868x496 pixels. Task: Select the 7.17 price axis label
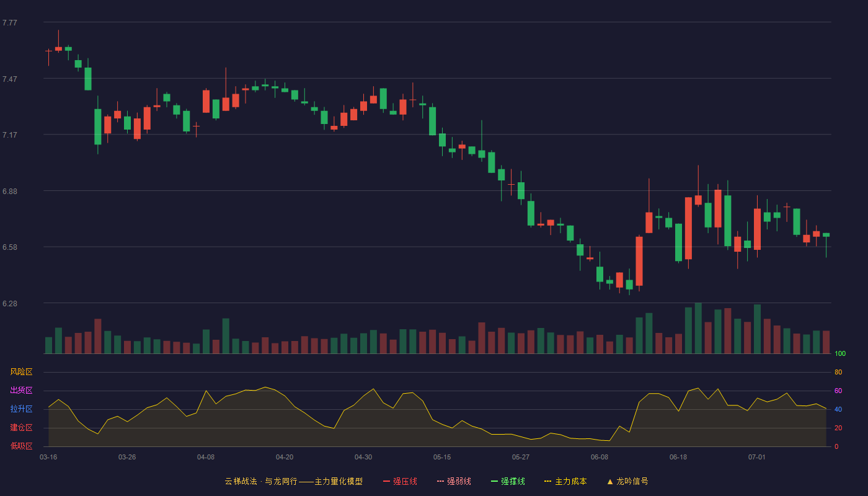pos(10,135)
